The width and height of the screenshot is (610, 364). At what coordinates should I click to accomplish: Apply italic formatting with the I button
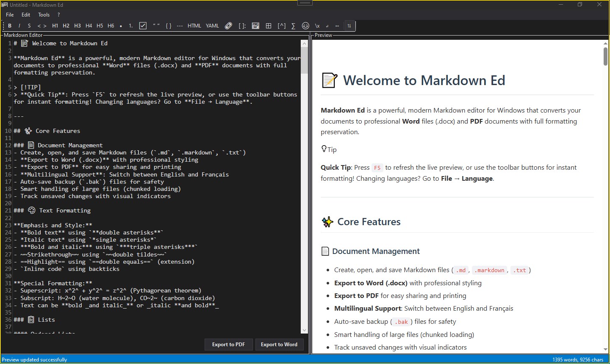pyautogui.click(x=19, y=26)
